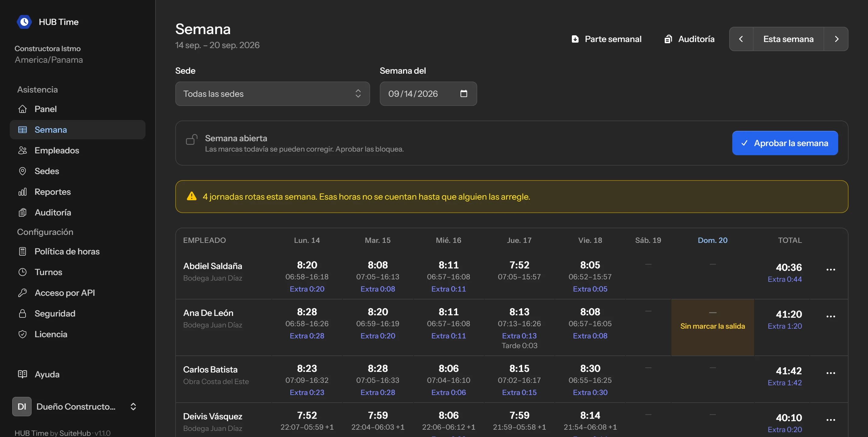Go to Licencia in the sidebar
Viewport: 868px width, 437px height.
click(78, 334)
